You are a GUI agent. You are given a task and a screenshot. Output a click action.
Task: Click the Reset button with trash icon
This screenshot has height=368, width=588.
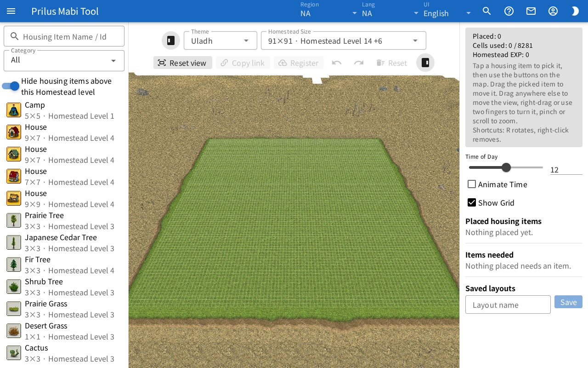click(x=392, y=63)
